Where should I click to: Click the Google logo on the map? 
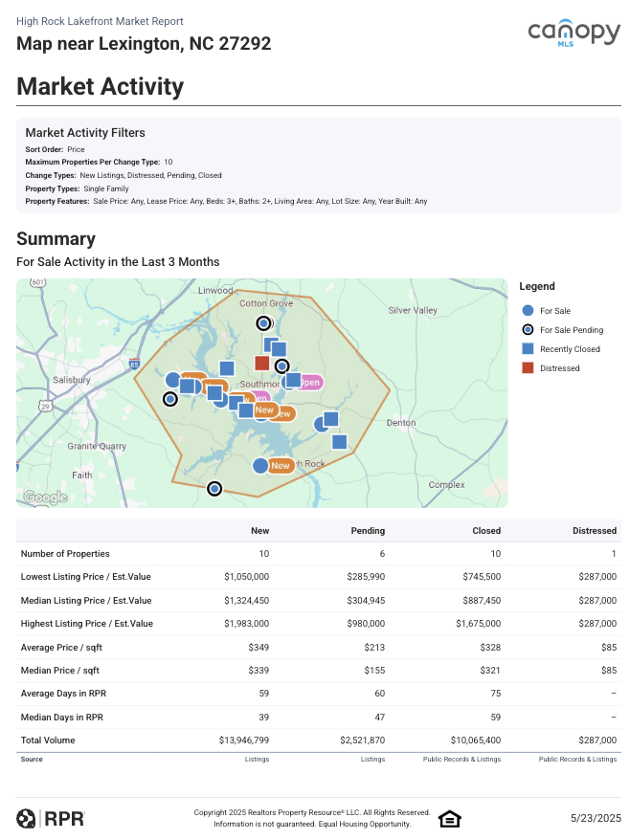tap(44, 497)
